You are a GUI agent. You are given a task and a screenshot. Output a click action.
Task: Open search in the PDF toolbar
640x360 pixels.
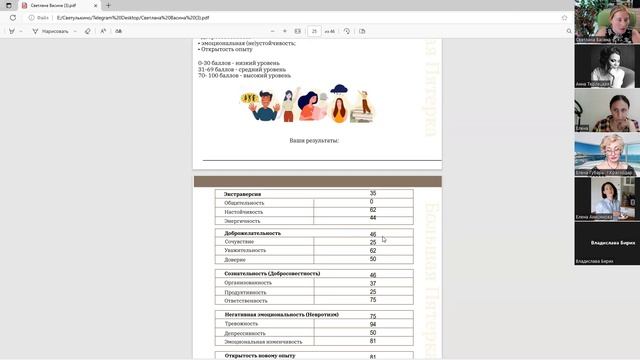pos(569,31)
